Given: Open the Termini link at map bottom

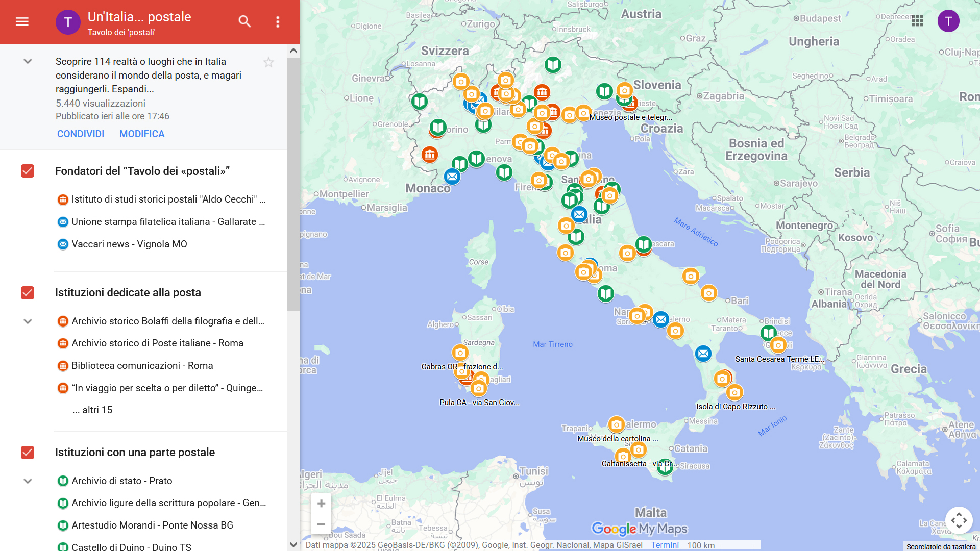Looking at the screenshot, I should click(x=665, y=545).
